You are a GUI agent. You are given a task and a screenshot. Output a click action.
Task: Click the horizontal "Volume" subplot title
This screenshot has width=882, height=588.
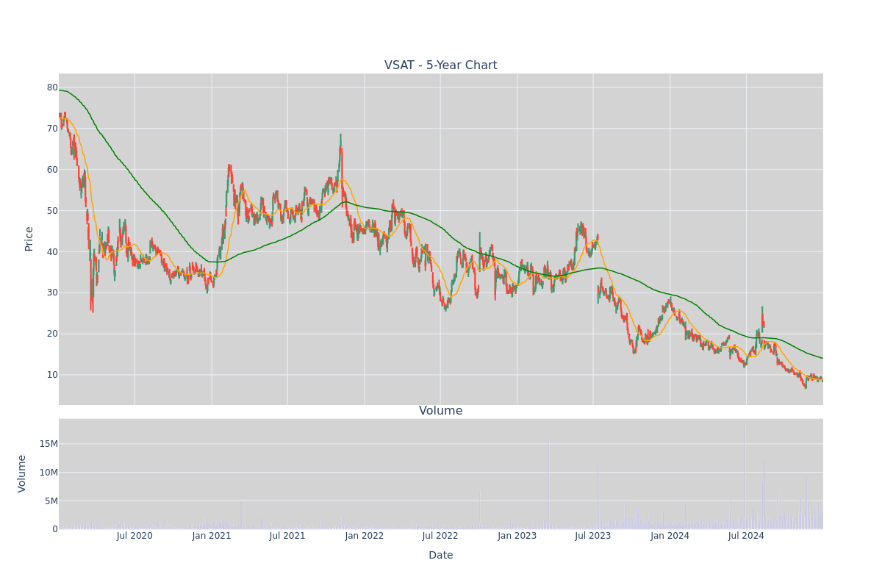441,411
